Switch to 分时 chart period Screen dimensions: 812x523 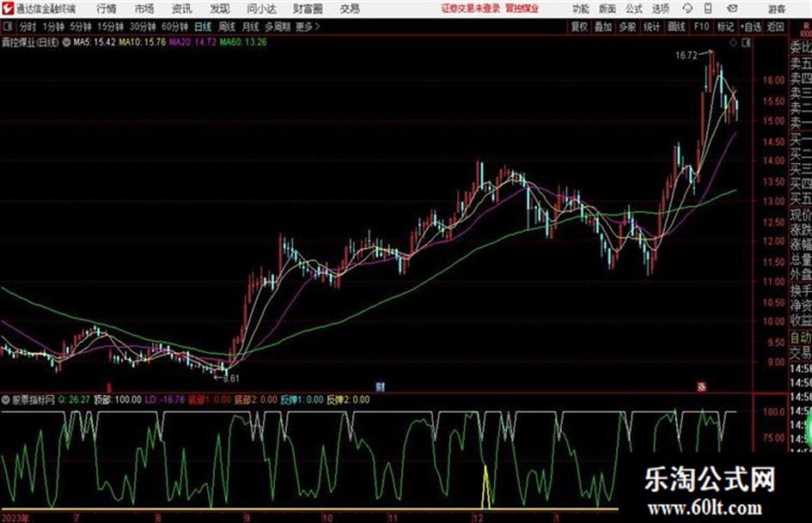[x=27, y=27]
